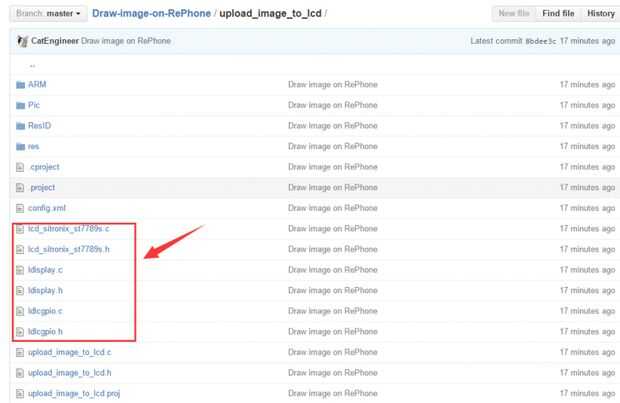
Task: Open the ResID folder
Action: click(40, 125)
